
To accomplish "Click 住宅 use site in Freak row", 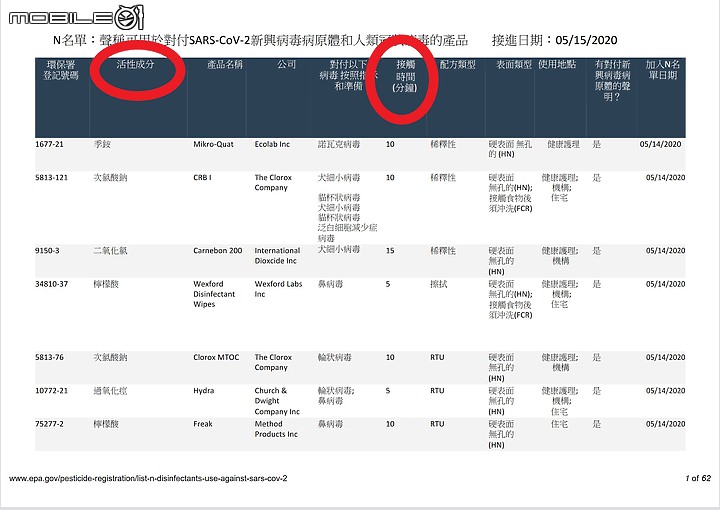I will pos(559,424).
